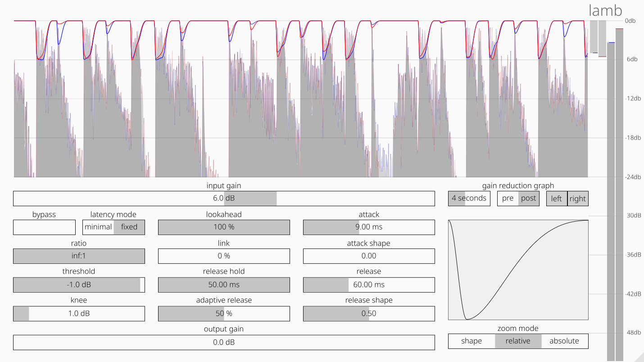Select fixed latency mode

(x=129, y=227)
